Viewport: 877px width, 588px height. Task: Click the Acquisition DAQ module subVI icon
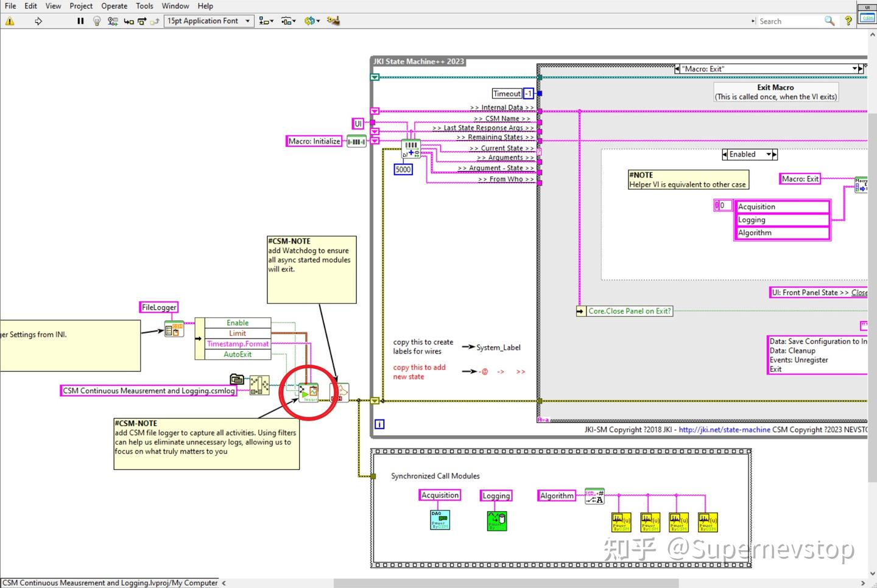click(x=440, y=519)
